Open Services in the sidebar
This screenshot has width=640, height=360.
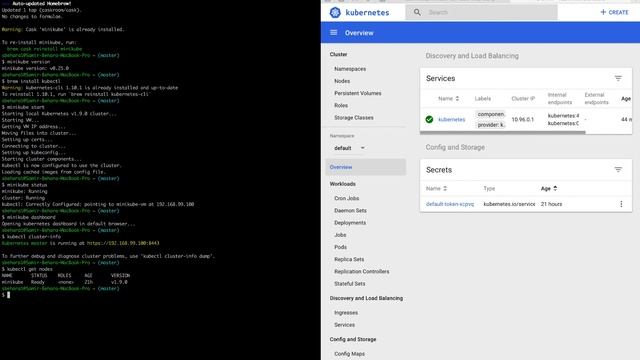[x=344, y=325]
